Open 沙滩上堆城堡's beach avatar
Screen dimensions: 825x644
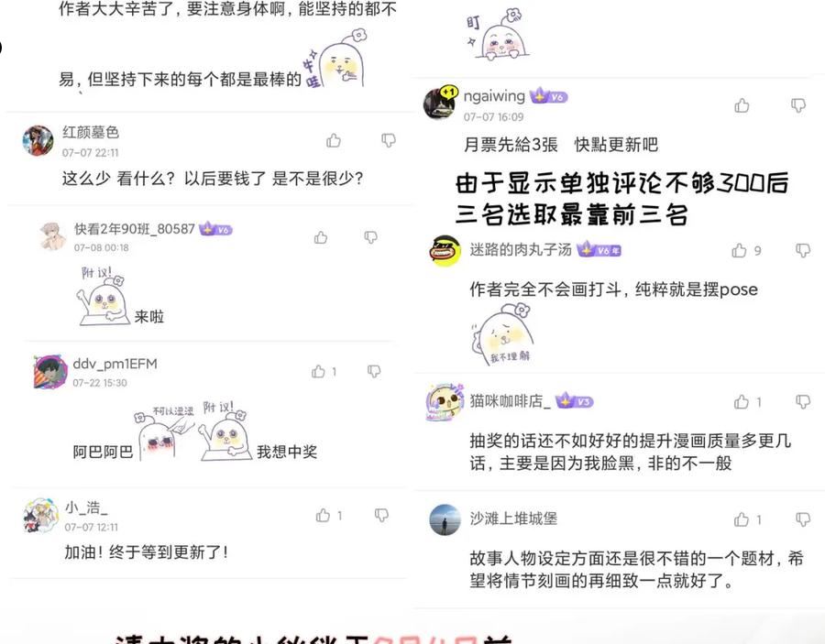coord(445,520)
